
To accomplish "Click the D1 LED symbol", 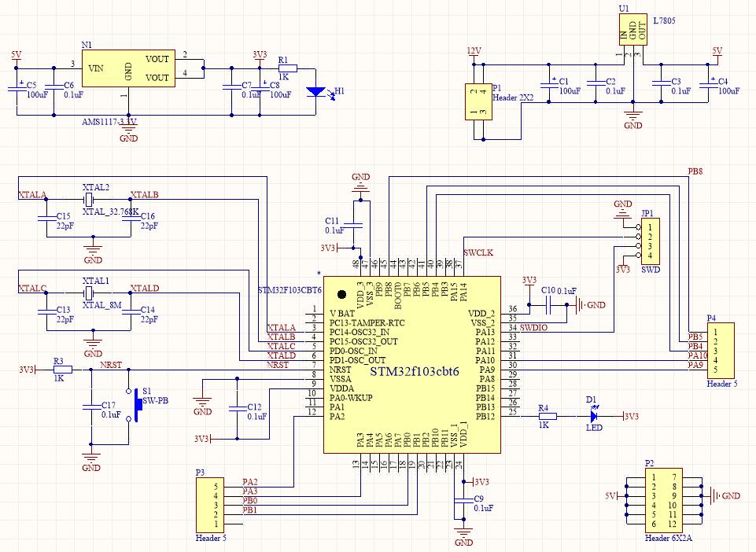I will pyautogui.click(x=594, y=415).
